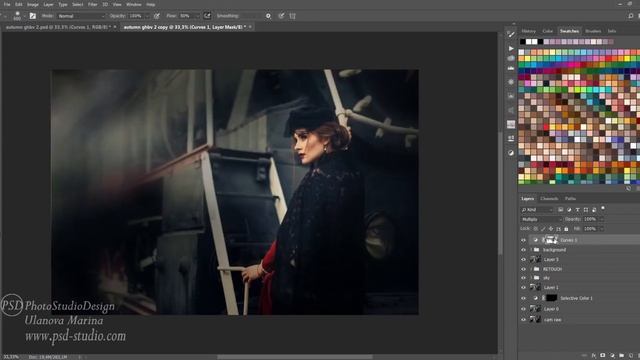Open brush Mode dropdown set to Normal
The height and width of the screenshot is (360, 640).
81,16
